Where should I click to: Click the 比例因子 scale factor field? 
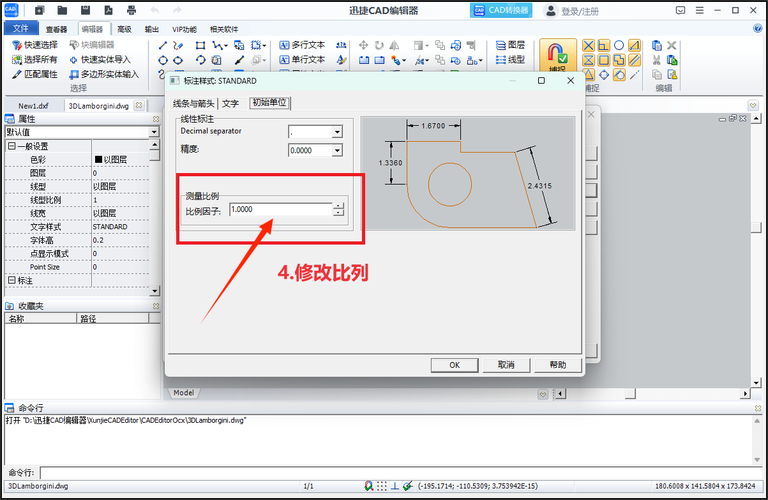tap(281, 210)
